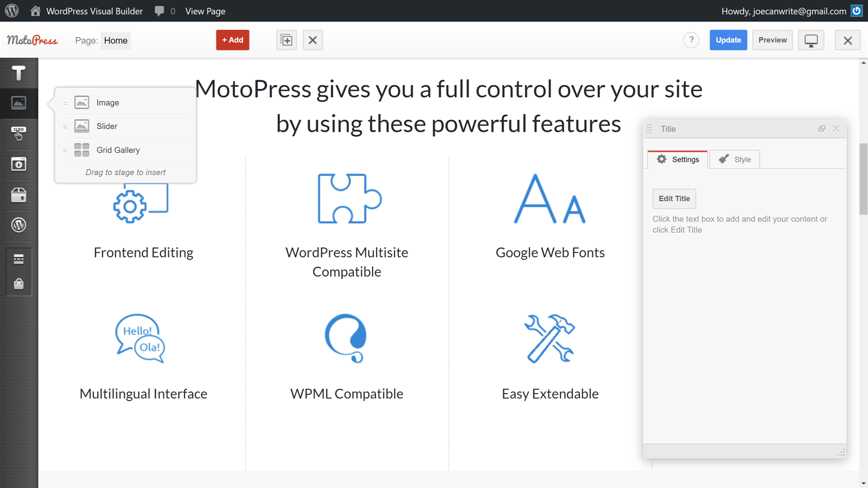The height and width of the screenshot is (488, 868).
Task: Open the duplicate page tool in the toolbar
Action: click(x=286, y=40)
